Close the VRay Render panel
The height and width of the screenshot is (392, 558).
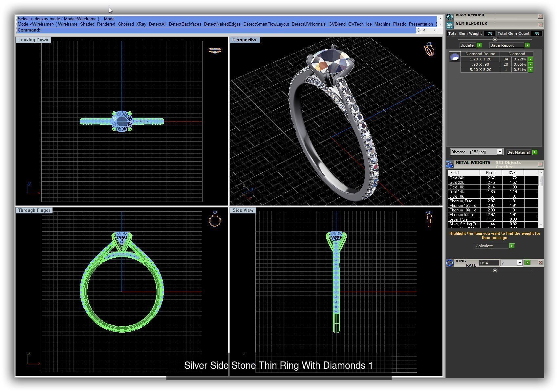point(540,16)
